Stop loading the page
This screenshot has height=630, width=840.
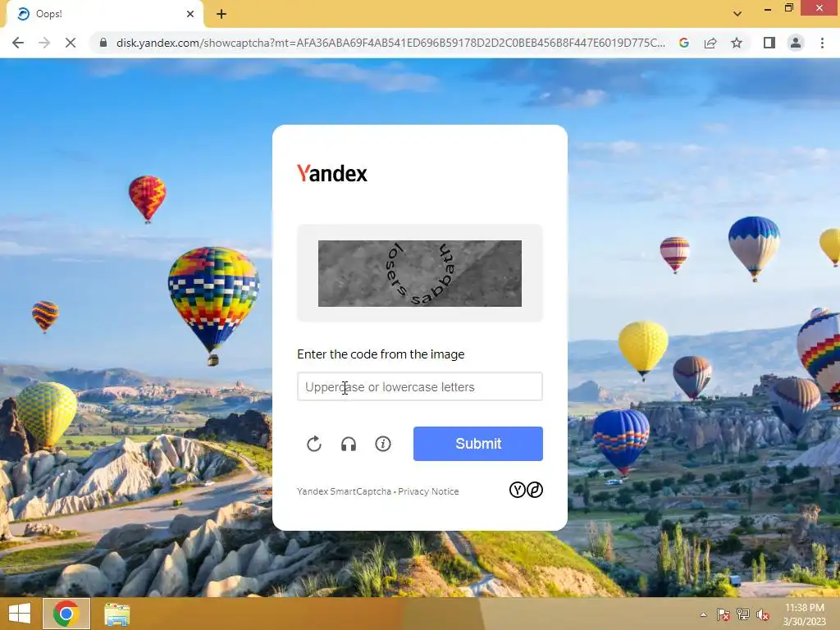(71, 43)
